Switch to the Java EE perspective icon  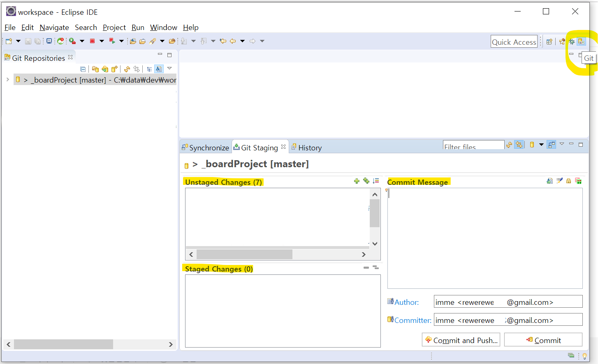coord(562,41)
